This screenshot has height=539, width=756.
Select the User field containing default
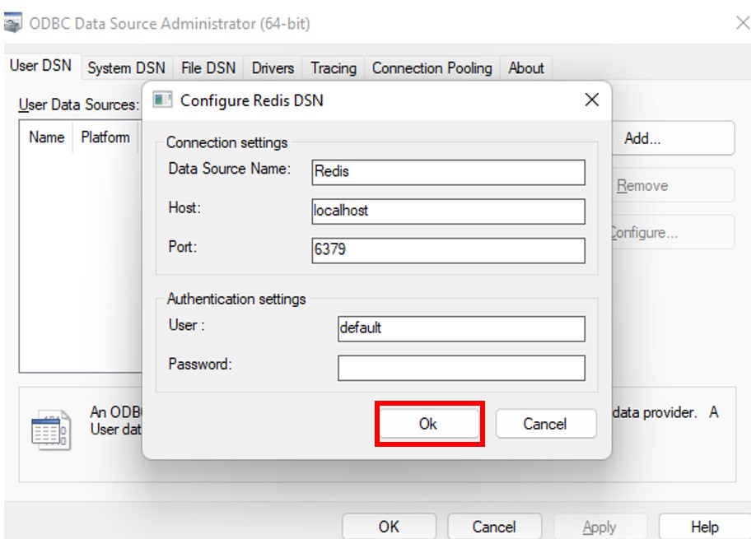click(461, 328)
